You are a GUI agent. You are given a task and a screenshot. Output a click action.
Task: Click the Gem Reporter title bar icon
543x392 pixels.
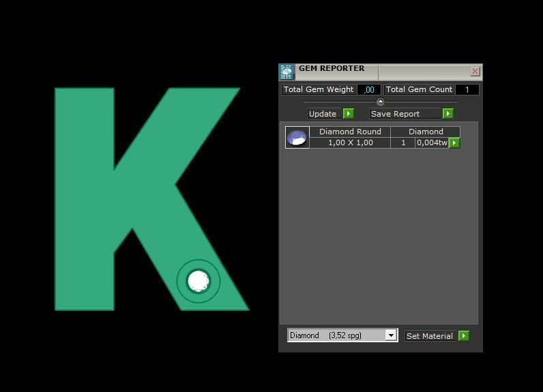[287, 72]
